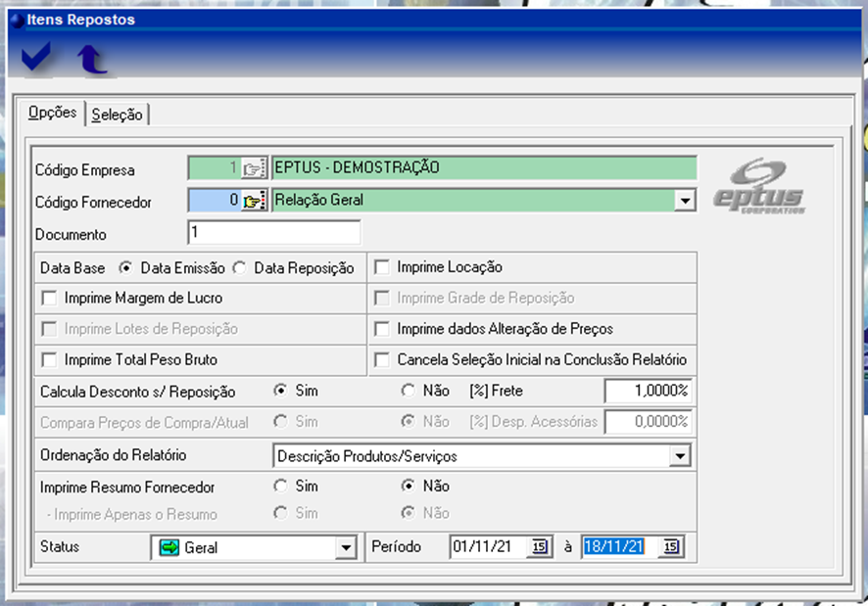Open lookup icon beside Código Empresa
This screenshot has width=868, height=606.
pyautogui.click(x=254, y=168)
